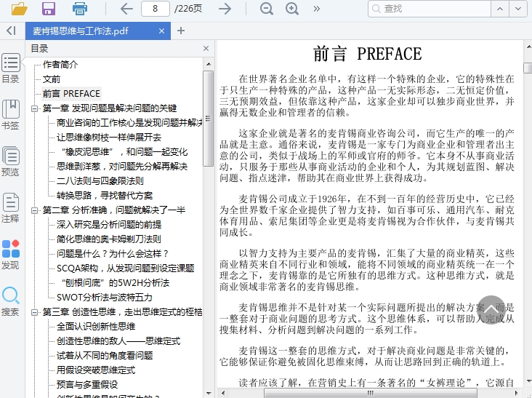The width and height of the screenshot is (532, 398).
Task: Open a new tab with the plus button
Action: [181, 31]
